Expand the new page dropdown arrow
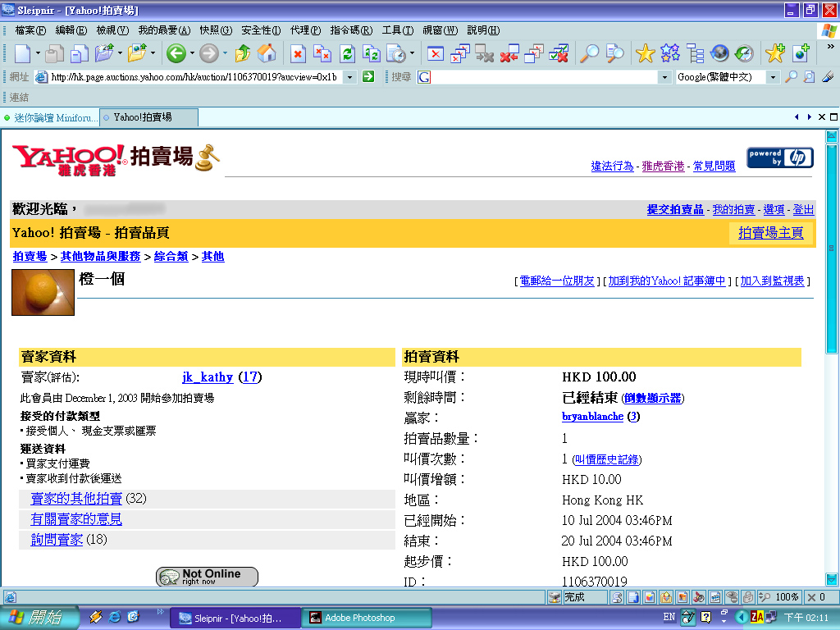 [38, 53]
